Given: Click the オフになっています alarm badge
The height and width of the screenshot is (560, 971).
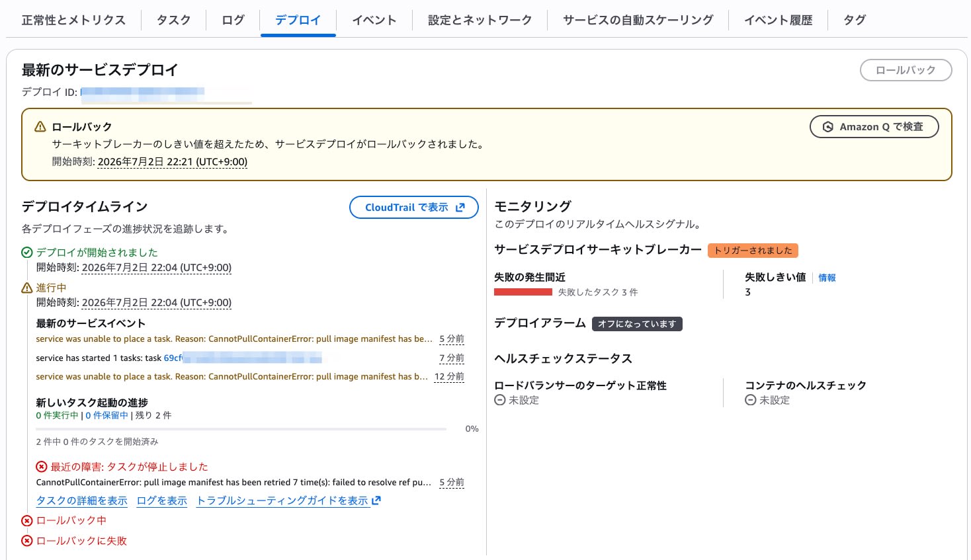Looking at the screenshot, I should click(x=637, y=324).
